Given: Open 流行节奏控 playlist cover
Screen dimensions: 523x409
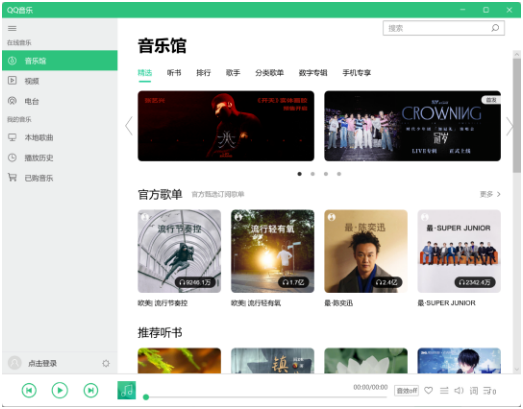Looking at the screenshot, I should pyautogui.click(x=179, y=251).
